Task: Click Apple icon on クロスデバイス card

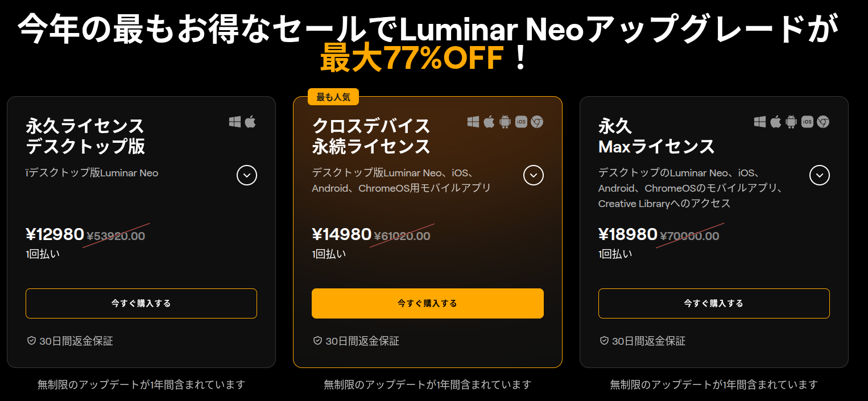Action: 489,122
